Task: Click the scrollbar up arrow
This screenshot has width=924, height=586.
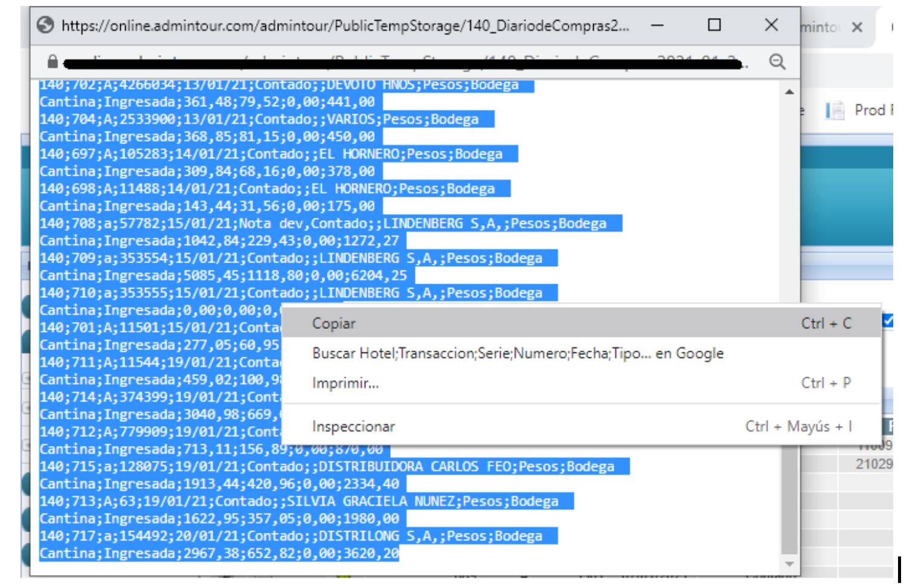Action: 789,92
